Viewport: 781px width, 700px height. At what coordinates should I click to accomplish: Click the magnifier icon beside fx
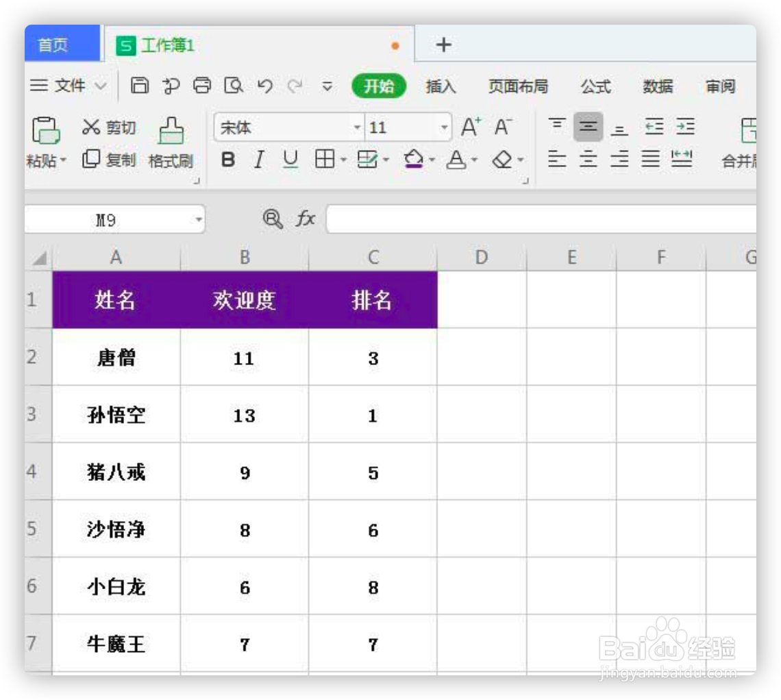pyautogui.click(x=273, y=218)
